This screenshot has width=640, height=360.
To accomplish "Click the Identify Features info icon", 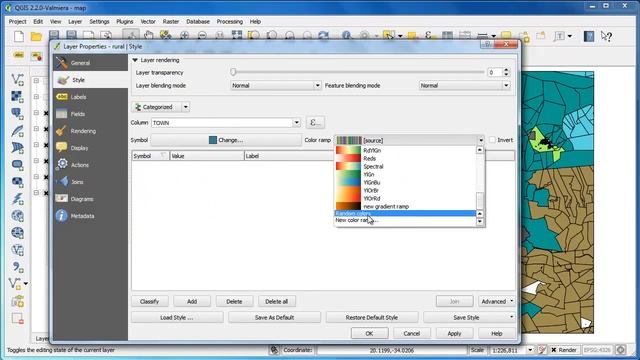I will click(x=347, y=36).
